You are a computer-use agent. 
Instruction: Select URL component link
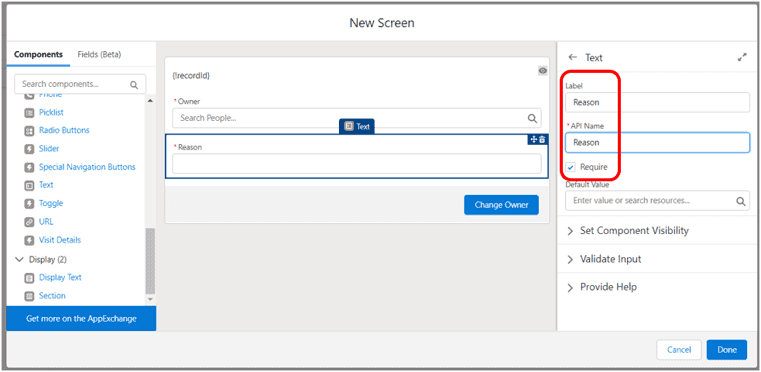pyautogui.click(x=46, y=222)
